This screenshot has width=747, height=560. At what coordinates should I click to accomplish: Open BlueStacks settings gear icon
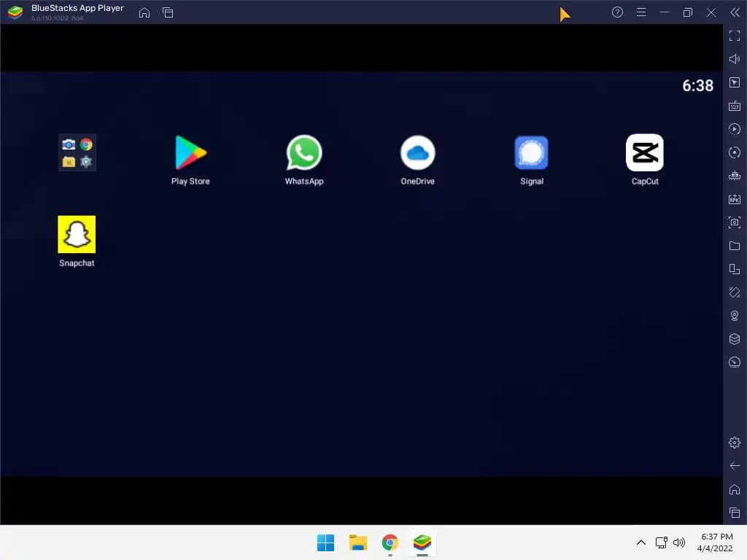734,443
